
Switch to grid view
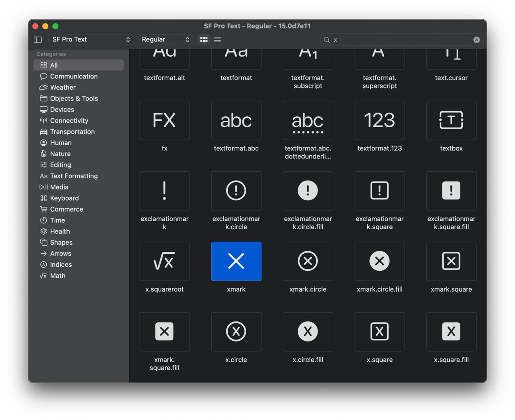[x=204, y=39]
